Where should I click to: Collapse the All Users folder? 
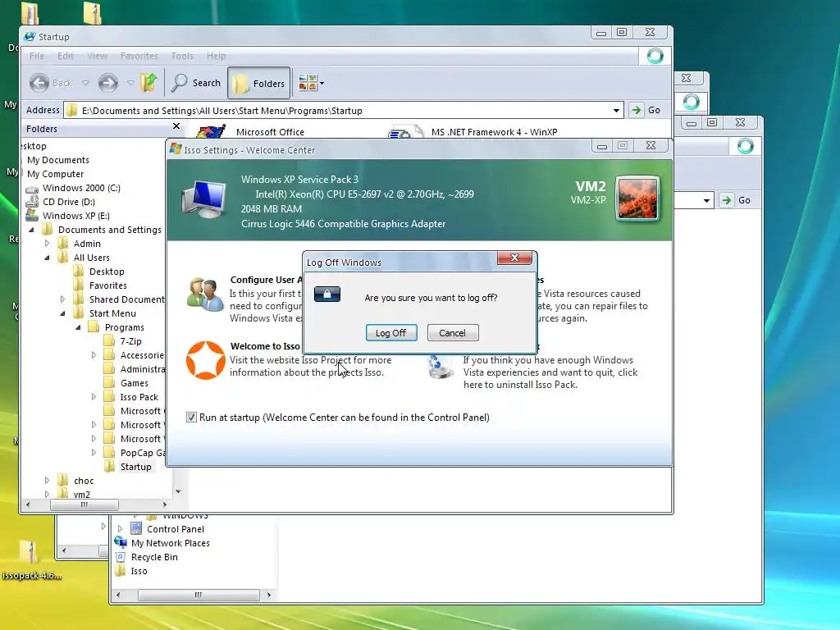coord(47,258)
